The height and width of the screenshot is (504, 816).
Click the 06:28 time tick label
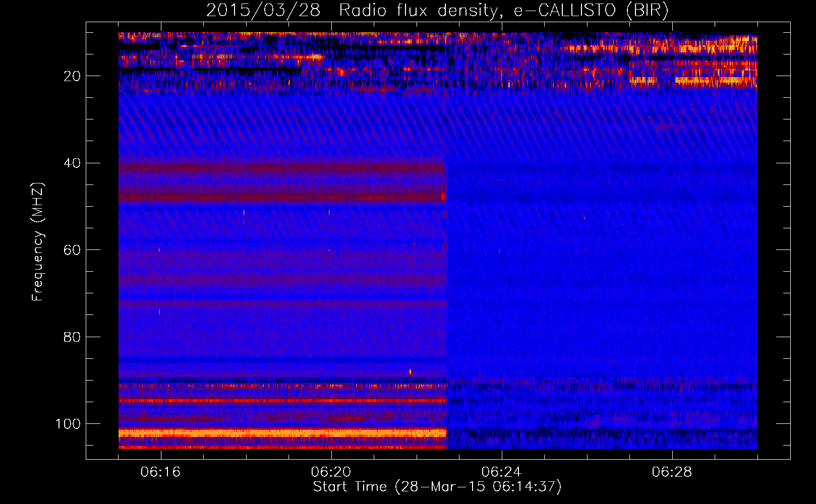coord(672,472)
